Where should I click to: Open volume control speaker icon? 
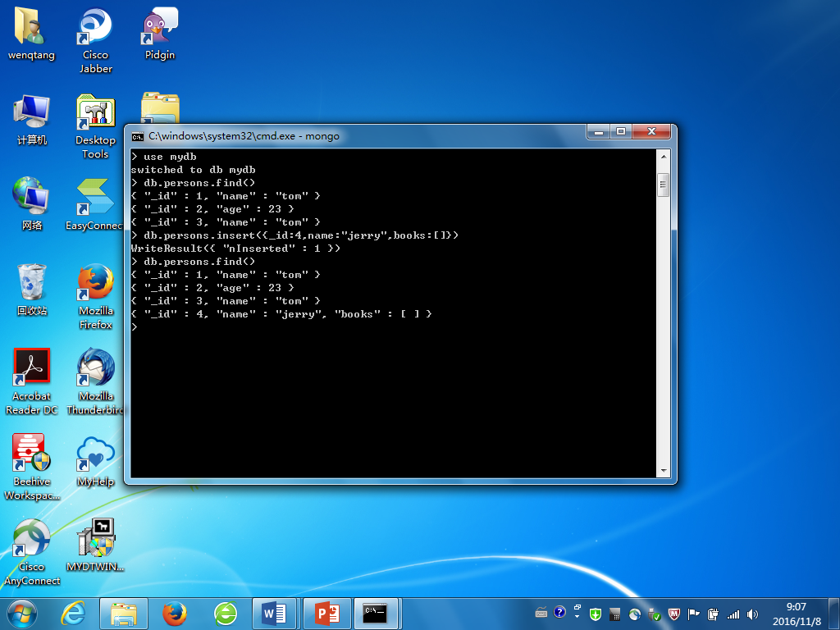[752, 614]
